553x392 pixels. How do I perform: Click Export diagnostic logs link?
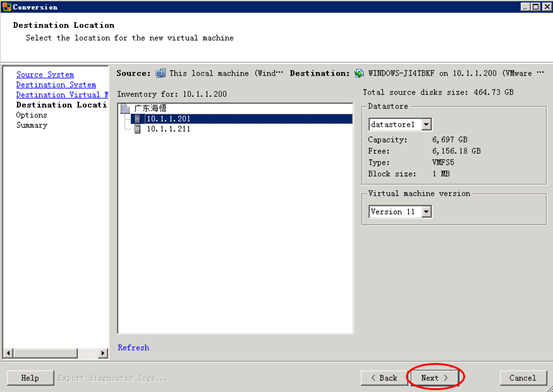click(112, 378)
